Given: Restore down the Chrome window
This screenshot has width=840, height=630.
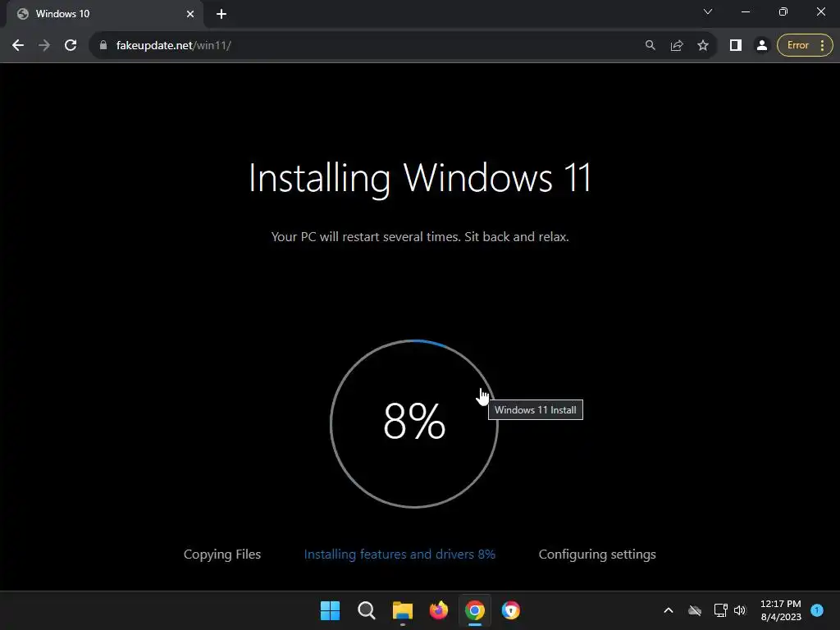Looking at the screenshot, I should (783, 11).
